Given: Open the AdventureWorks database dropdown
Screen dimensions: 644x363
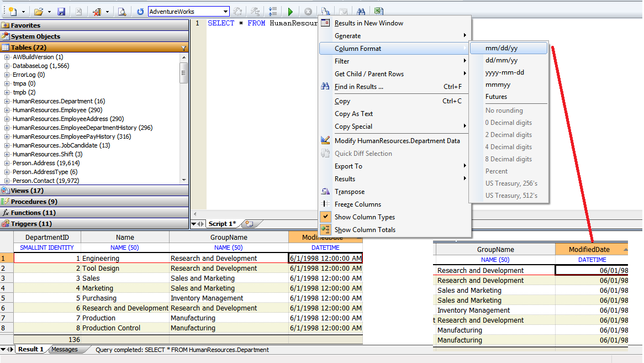Looking at the screenshot, I should [225, 10].
